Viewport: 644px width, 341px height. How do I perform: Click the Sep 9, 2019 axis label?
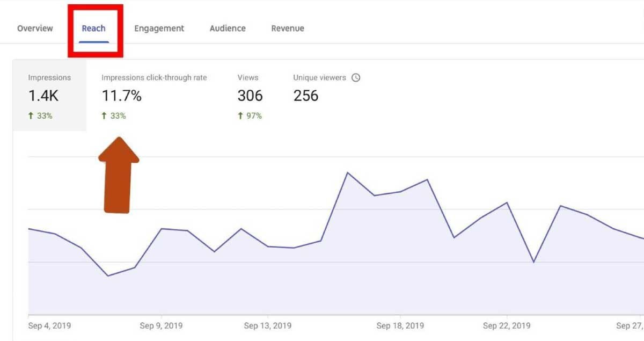click(x=161, y=325)
